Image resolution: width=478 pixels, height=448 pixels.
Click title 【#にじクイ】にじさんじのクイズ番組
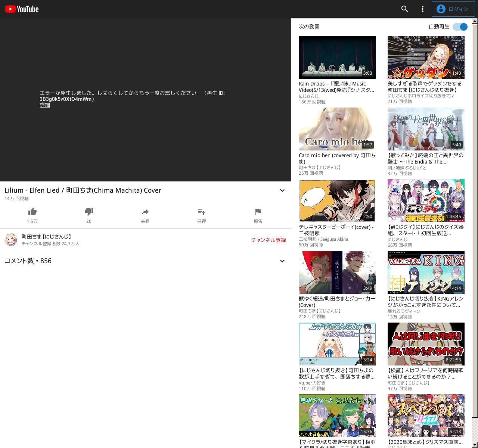click(426, 230)
